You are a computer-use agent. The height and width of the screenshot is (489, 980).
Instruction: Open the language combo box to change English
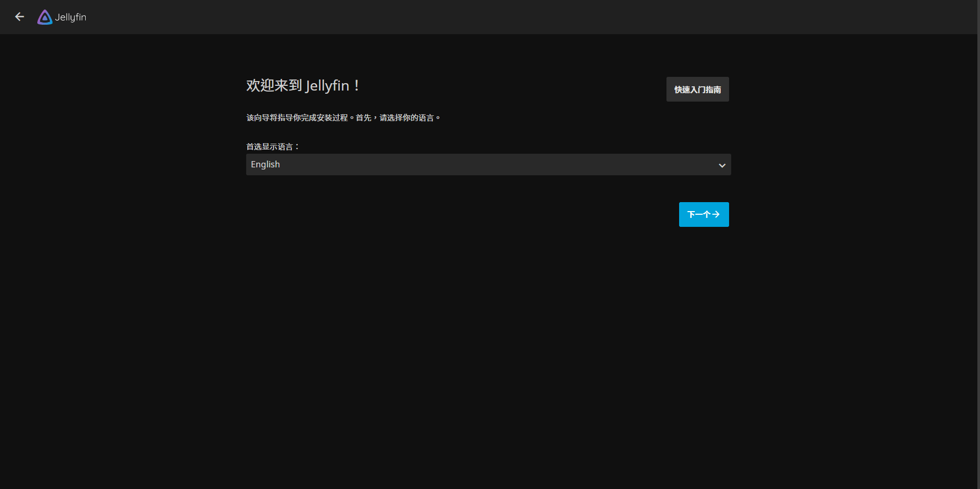488,164
